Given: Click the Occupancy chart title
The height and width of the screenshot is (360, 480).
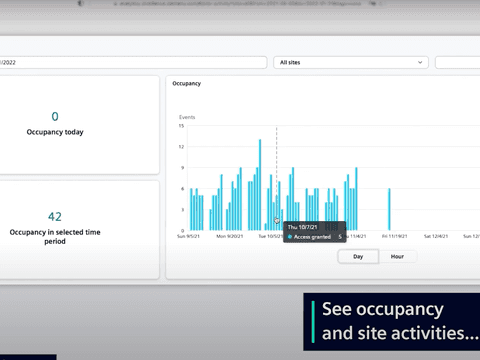Looking at the screenshot, I should point(187,83).
